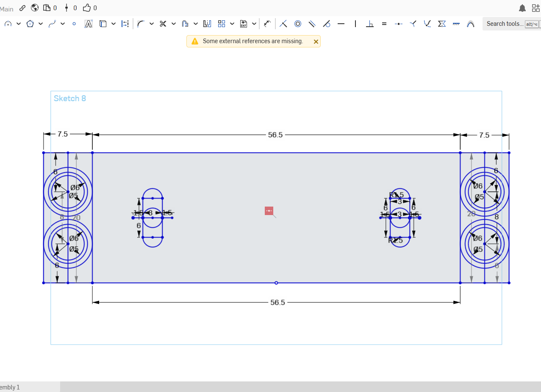The image size is (541, 392).
Task: Click the insert DXF icon
Action: pyautogui.click(x=243, y=24)
